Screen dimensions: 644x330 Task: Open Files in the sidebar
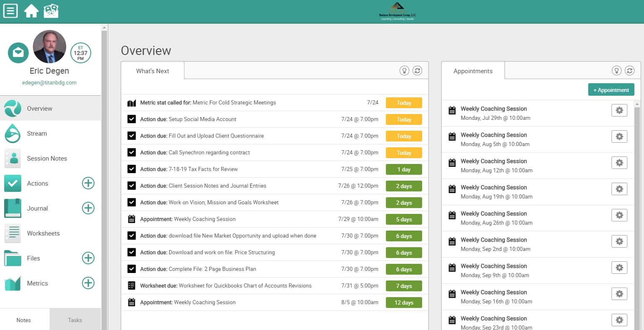coord(37,258)
